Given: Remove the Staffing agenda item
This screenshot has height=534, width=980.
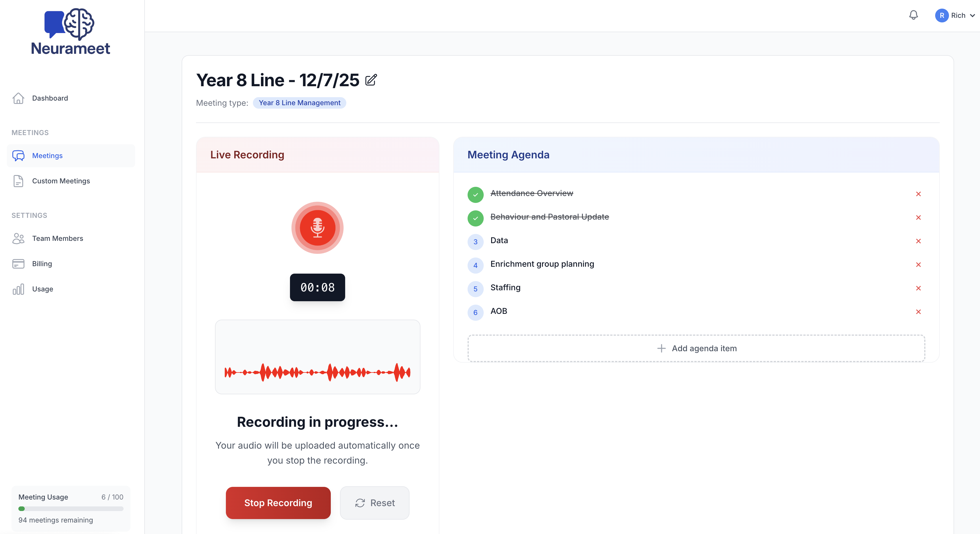Looking at the screenshot, I should click(918, 288).
